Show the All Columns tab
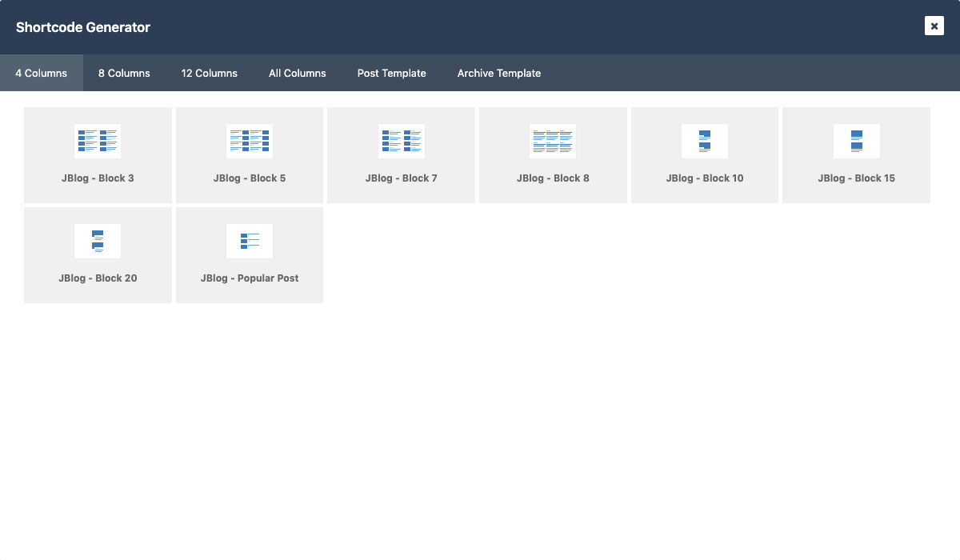The image size is (960, 560). pos(297,73)
